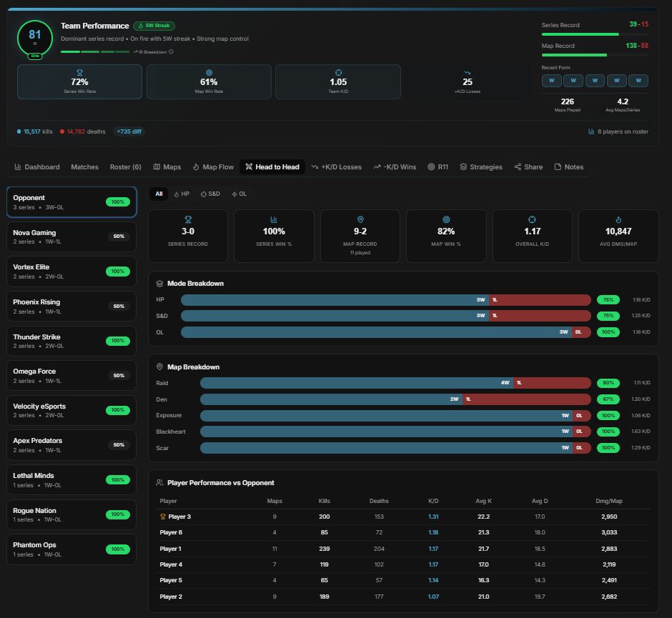Click the Share button
672x618 pixels.
(528, 166)
